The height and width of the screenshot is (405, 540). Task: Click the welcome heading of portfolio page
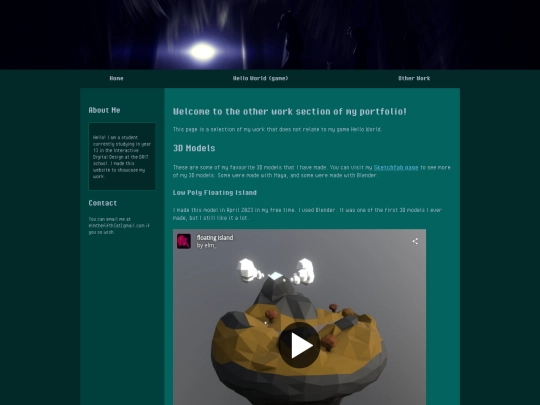(290, 112)
